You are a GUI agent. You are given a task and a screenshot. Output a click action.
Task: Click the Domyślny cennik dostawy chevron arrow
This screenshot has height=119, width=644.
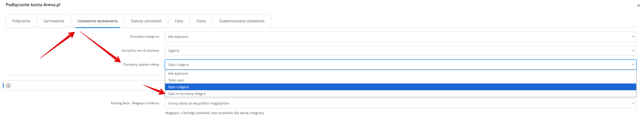point(633,51)
